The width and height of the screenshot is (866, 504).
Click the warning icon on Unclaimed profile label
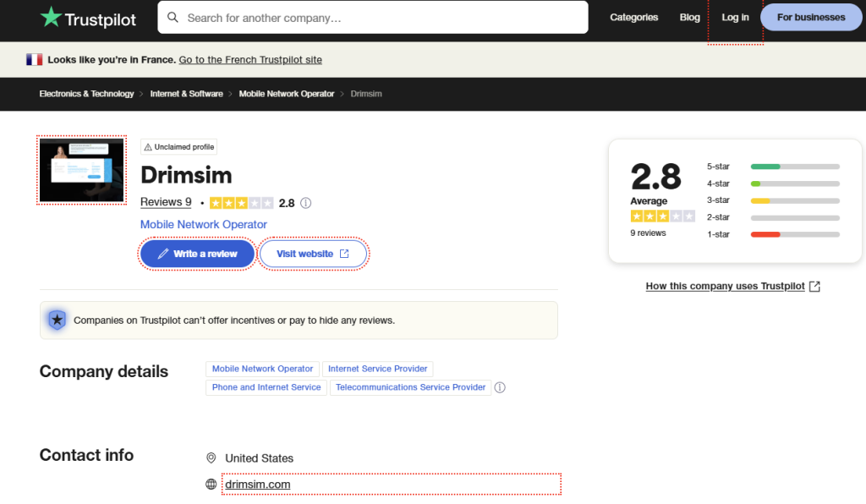[148, 146]
